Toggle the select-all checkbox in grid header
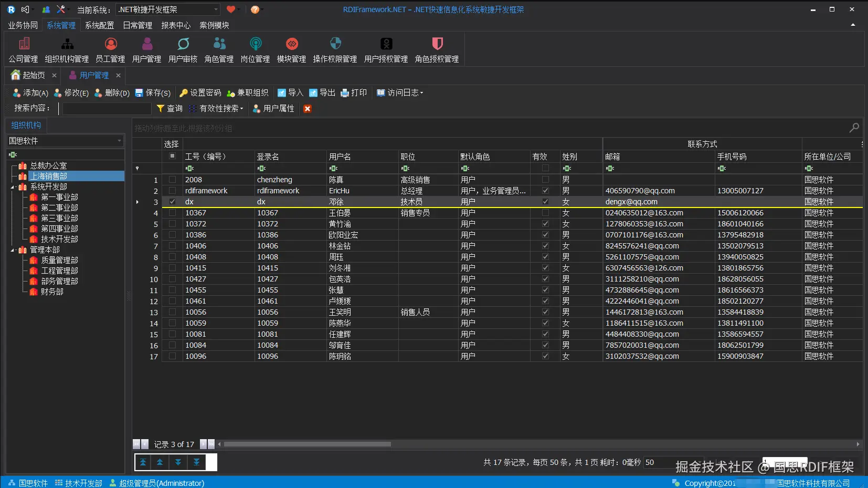Image resolution: width=868 pixels, height=488 pixels. click(172, 156)
